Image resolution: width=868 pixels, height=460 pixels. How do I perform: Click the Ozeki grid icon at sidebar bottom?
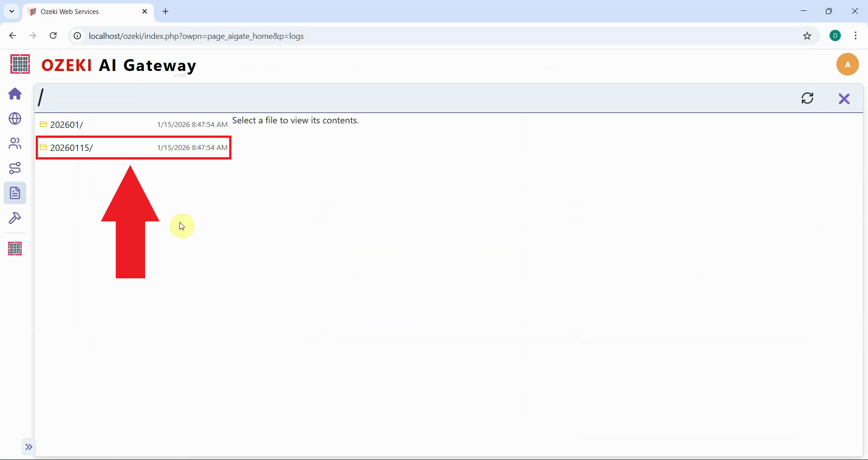[x=15, y=248]
